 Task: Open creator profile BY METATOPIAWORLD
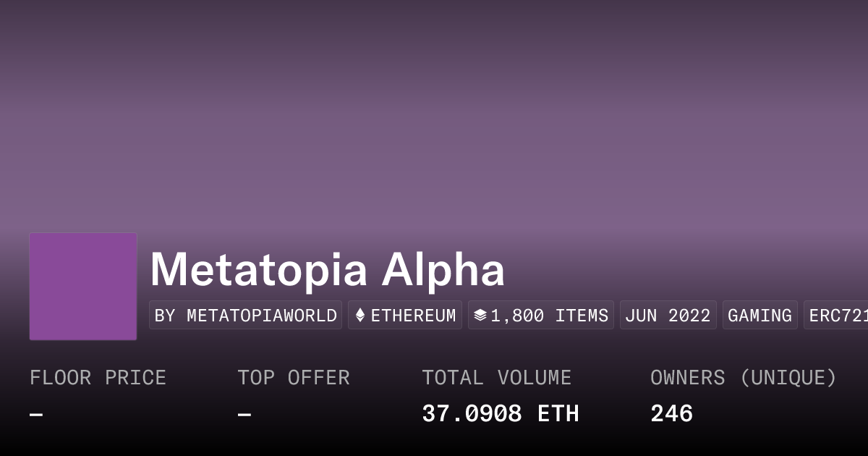point(245,316)
